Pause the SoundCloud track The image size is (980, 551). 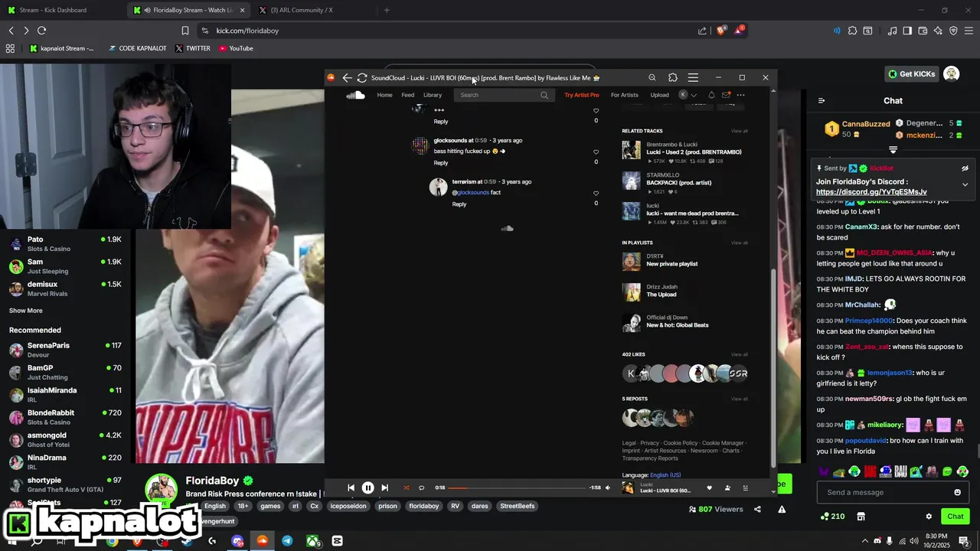click(367, 487)
